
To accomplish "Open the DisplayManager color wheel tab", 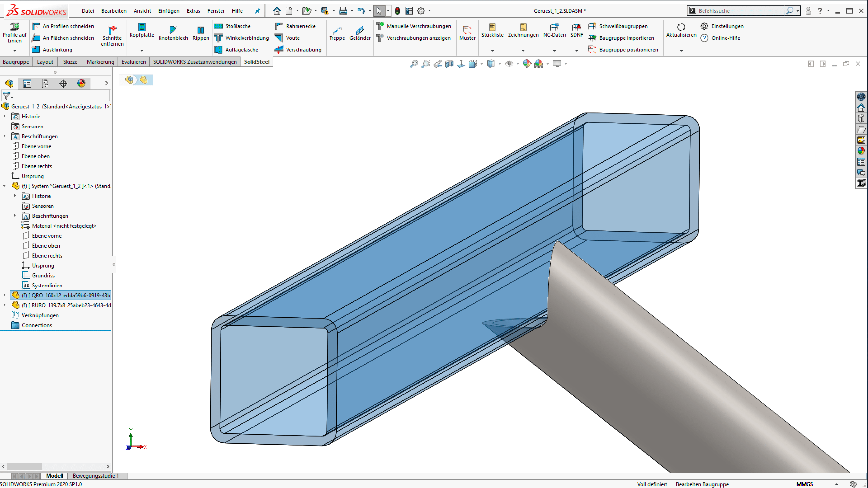I will coord(81,83).
